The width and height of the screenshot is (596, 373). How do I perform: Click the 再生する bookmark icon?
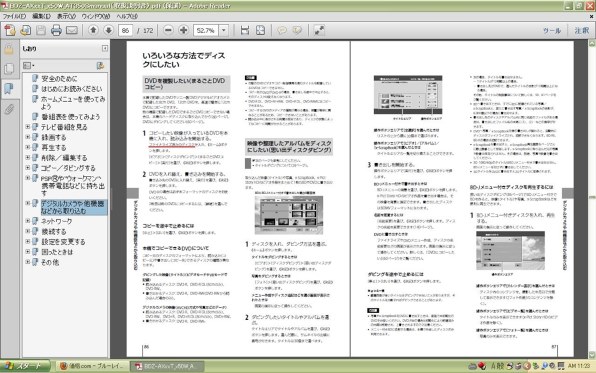(35, 147)
